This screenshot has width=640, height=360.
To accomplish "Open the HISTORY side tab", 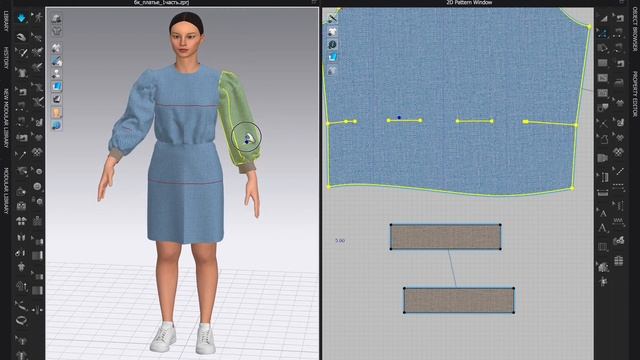I will click(x=6, y=58).
